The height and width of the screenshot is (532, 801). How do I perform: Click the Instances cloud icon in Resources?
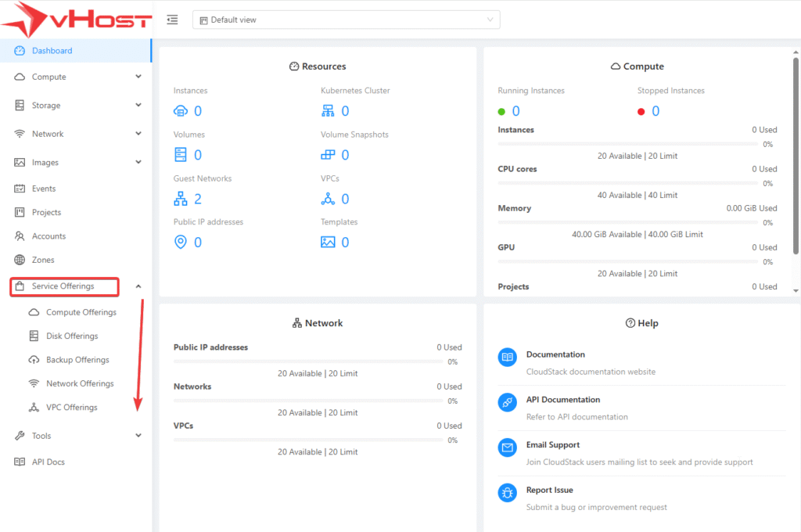pos(181,111)
